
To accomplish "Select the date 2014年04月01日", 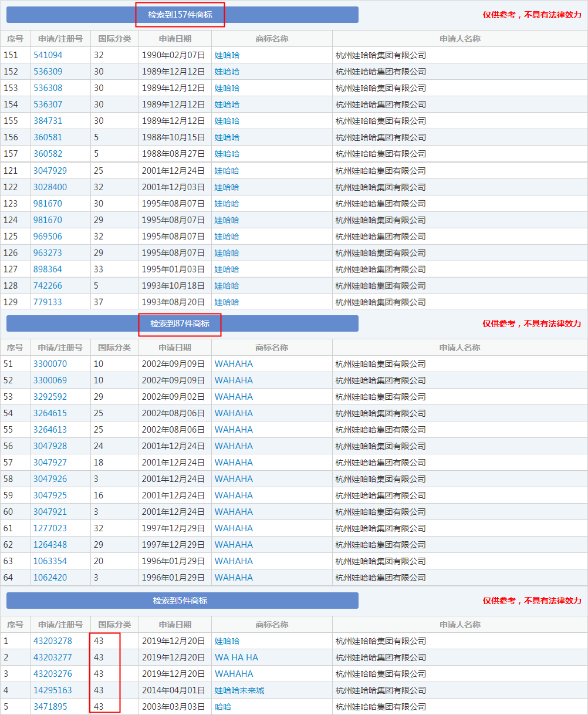I will point(174,690).
